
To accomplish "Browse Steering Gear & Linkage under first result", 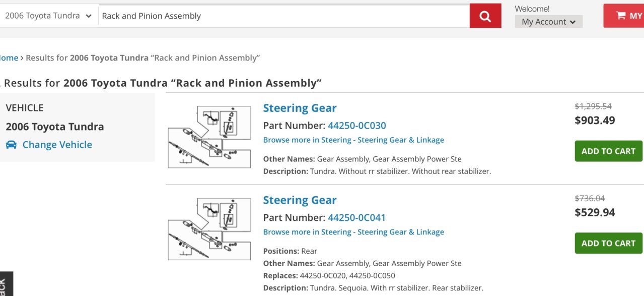I will pyautogui.click(x=353, y=140).
